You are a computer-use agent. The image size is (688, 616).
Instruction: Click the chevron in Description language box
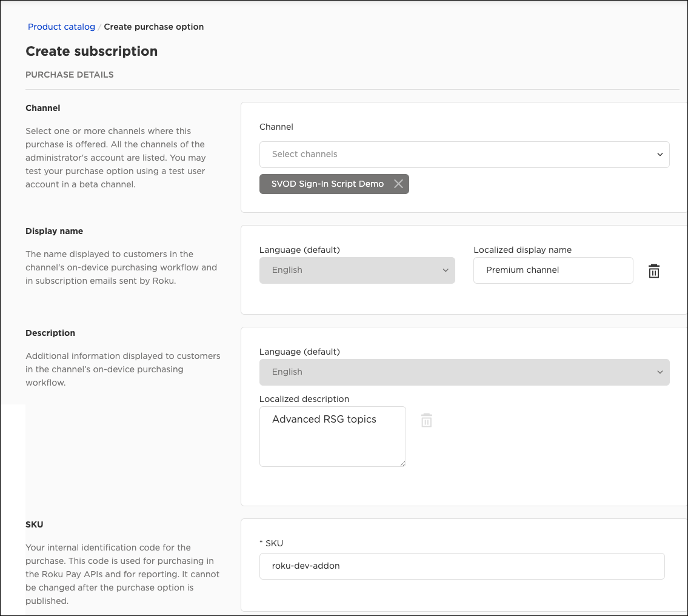pos(660,372)
